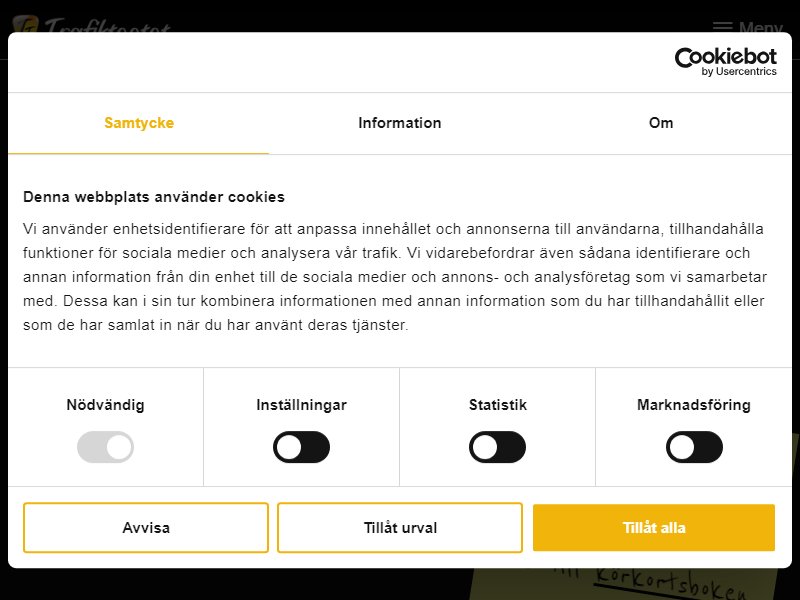Reject cookies with the Avvisa button
800x600 pixels.
pyautogui.click(x=146, y=528)
